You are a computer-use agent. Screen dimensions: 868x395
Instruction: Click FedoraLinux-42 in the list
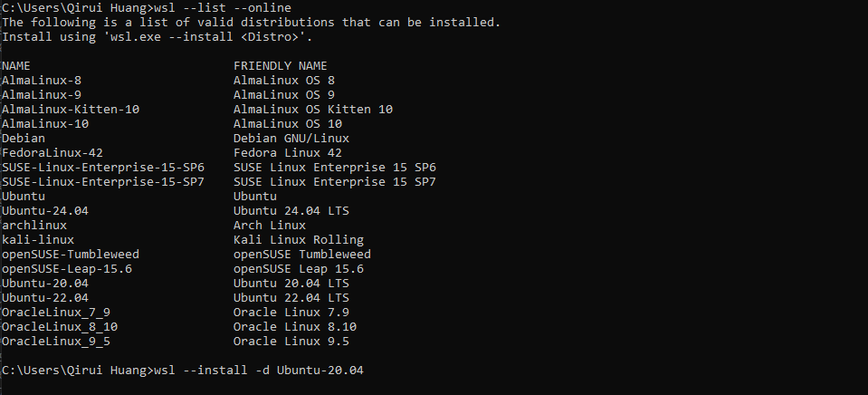coord(52,153)
